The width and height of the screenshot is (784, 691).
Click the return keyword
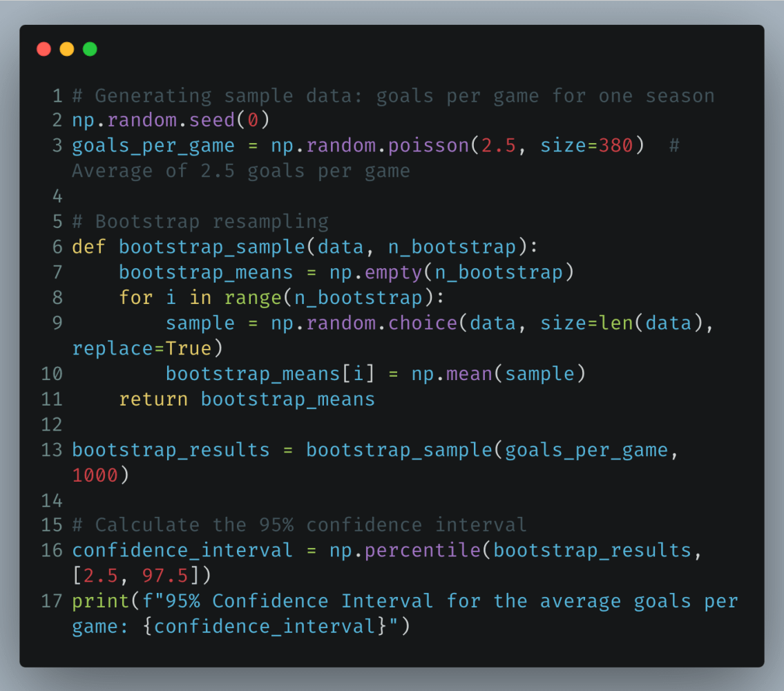tap(153, 399)
